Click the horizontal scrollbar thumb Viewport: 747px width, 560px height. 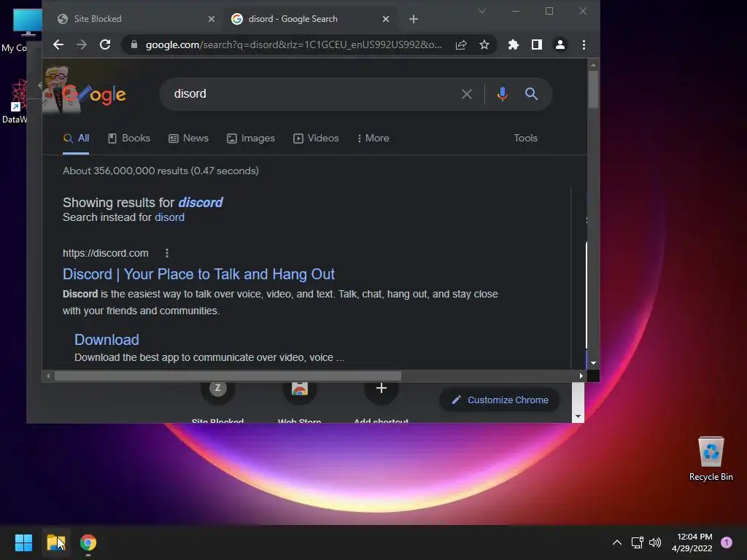[x=228, y=376]
